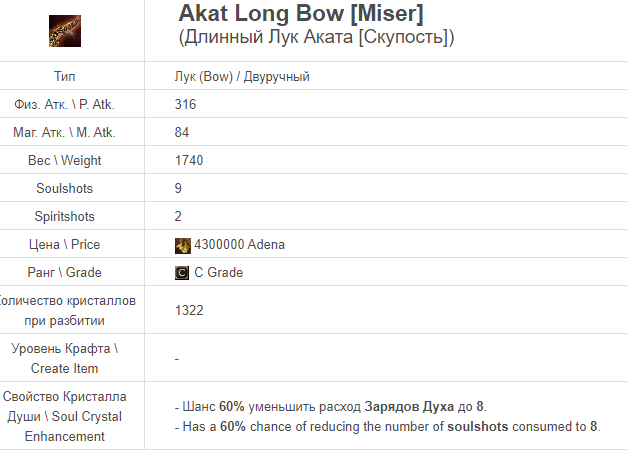This screenshot has height=452, width=627.
Task: Click the English soulshots reduction description
Action: click(x=391, y=426)
